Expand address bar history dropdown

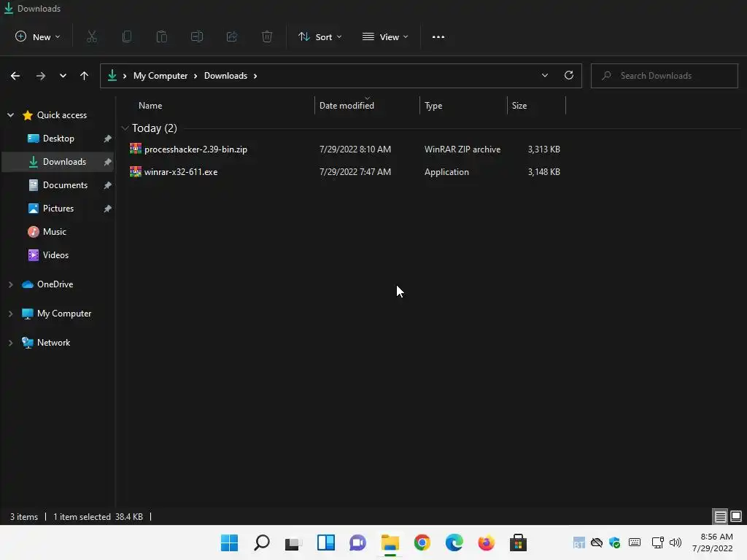coord(544,75)
